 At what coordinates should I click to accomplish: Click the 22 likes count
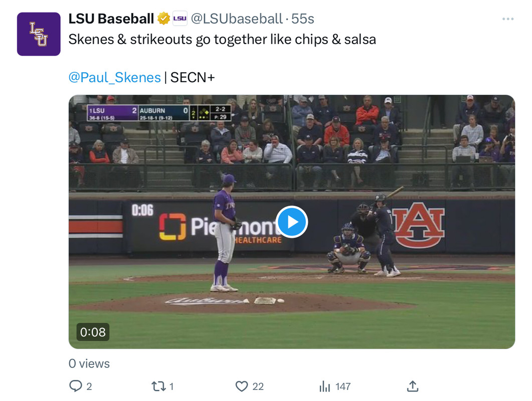pos(258,386)
